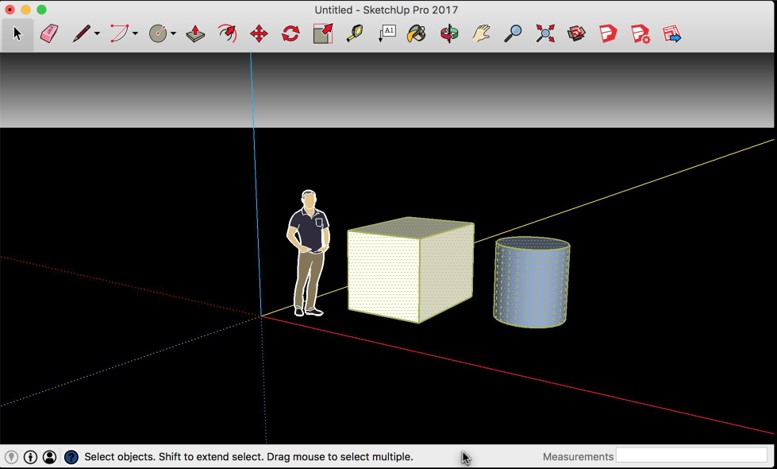
Task: Click the blue cylinder object
Action: [x=531, y=287]
